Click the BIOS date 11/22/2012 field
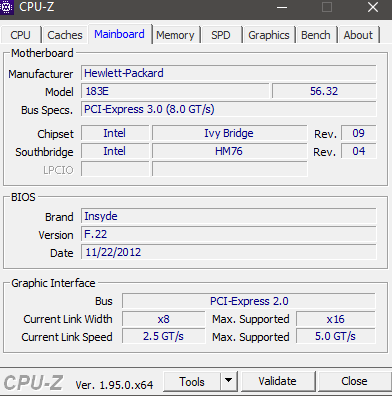Image resolution: width=392 pixels, height=396 pixels. coord(229,252)
